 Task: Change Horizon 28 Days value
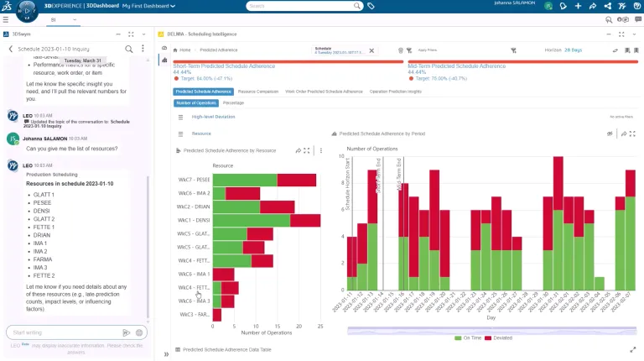coord(573,50)
